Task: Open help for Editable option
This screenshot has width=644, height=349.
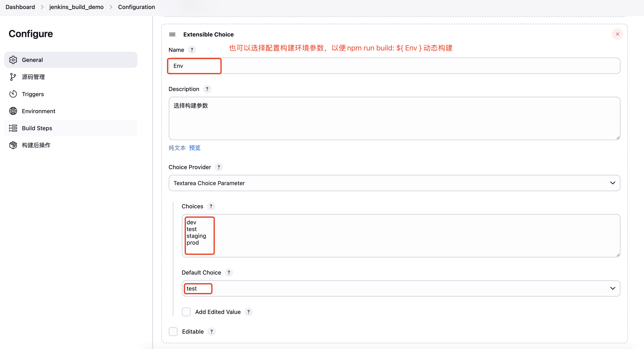Action: 211,332
